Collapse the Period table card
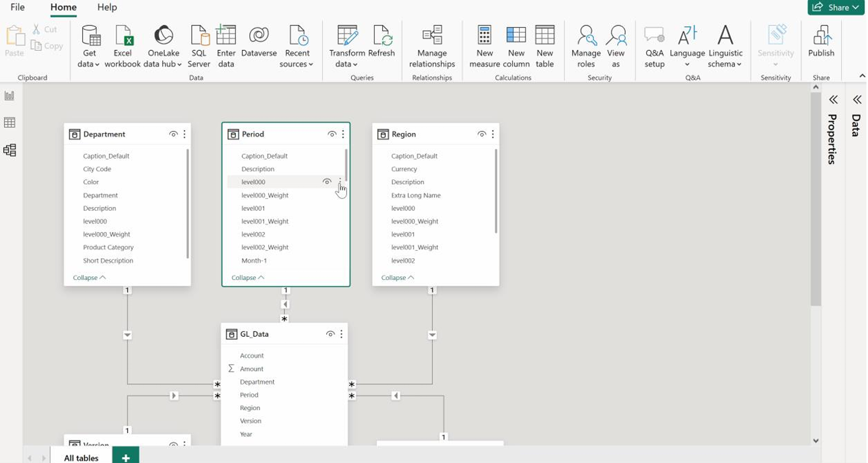This screenshot has height=463, width=868. [x=248, y=278]
